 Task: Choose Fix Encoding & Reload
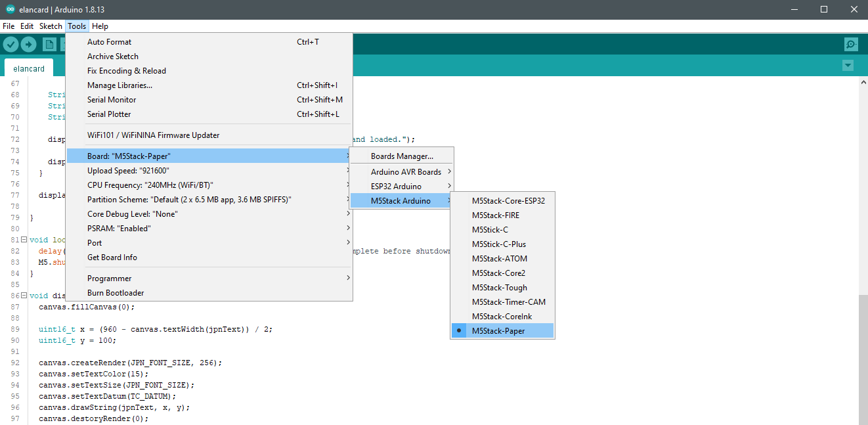tap(209, 71)
